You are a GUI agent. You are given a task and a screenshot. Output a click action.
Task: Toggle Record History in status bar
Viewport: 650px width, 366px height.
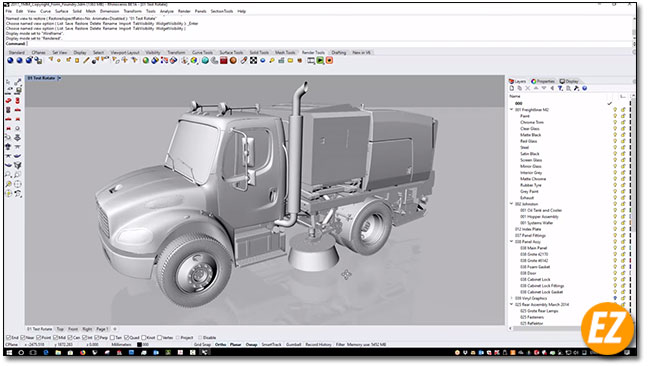tap(318, 344)
